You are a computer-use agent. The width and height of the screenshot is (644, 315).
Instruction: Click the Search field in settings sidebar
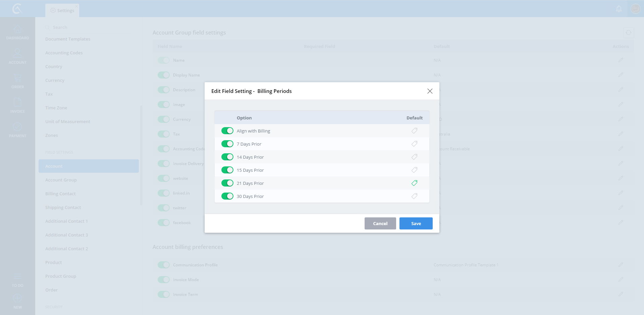[91, 28]
